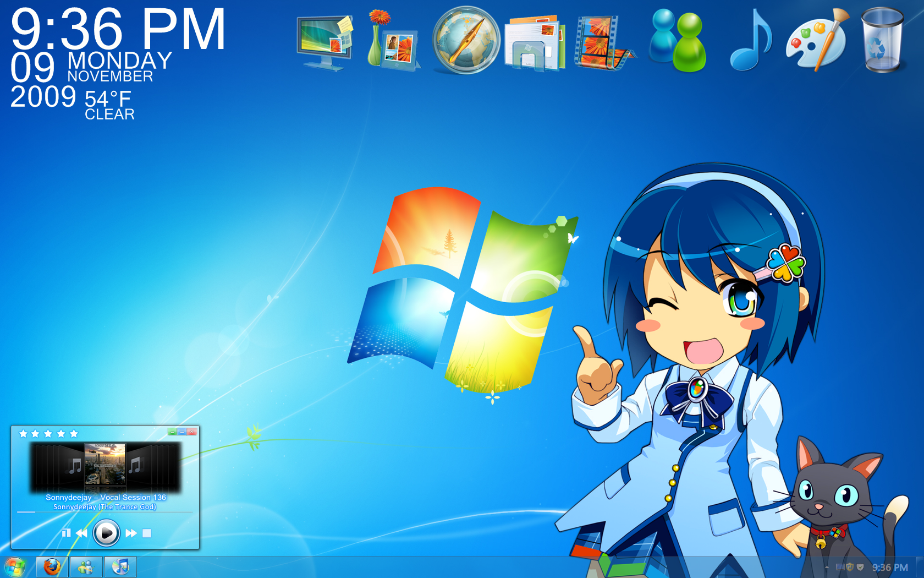The image size is (924, 578).
Task: Click the MONDAY day label on desktop
Action: pos(120,61)
